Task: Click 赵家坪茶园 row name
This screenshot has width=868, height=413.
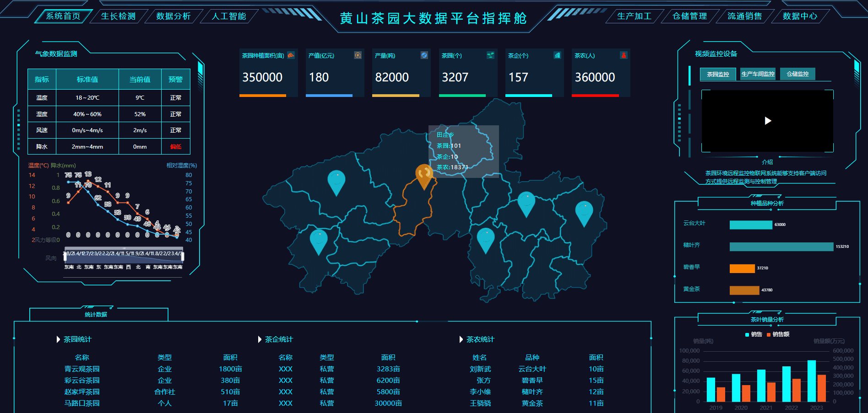Action: coord(82,392)
